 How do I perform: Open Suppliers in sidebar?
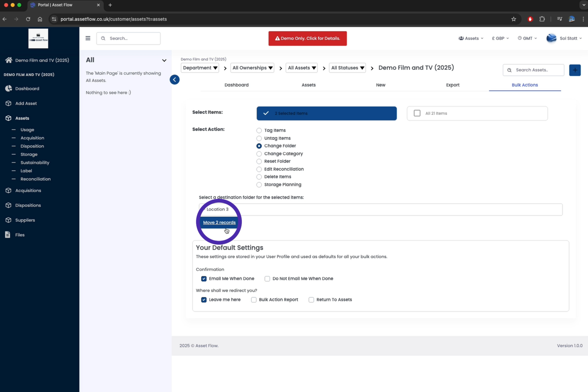point(25,220)
